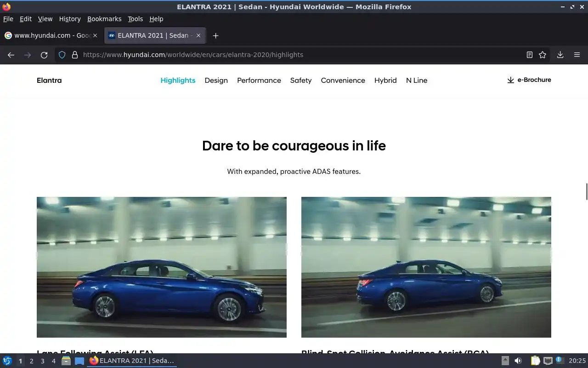Toggle reader view icon in address bar
Viewport: 588px width, 368px height.
coord(530,55)
